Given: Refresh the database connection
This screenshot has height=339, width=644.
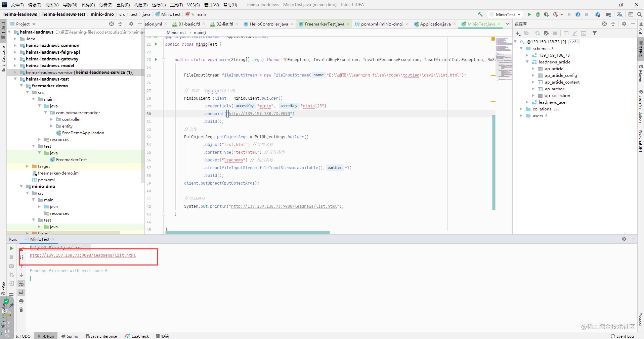Looking at the screenshot, I should coord(538,33).
